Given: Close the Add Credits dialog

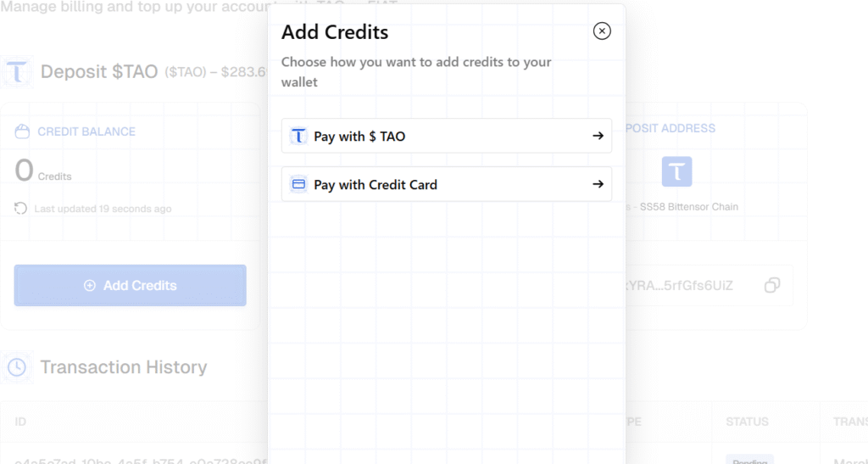Looking at the screenshot, I should (602, 31).
